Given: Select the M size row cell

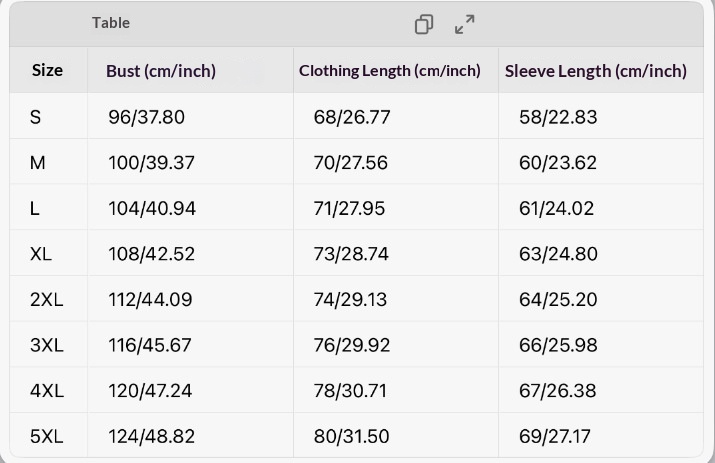Looking at the screenshot, I should pyautogui.click(x=38, y=163).
